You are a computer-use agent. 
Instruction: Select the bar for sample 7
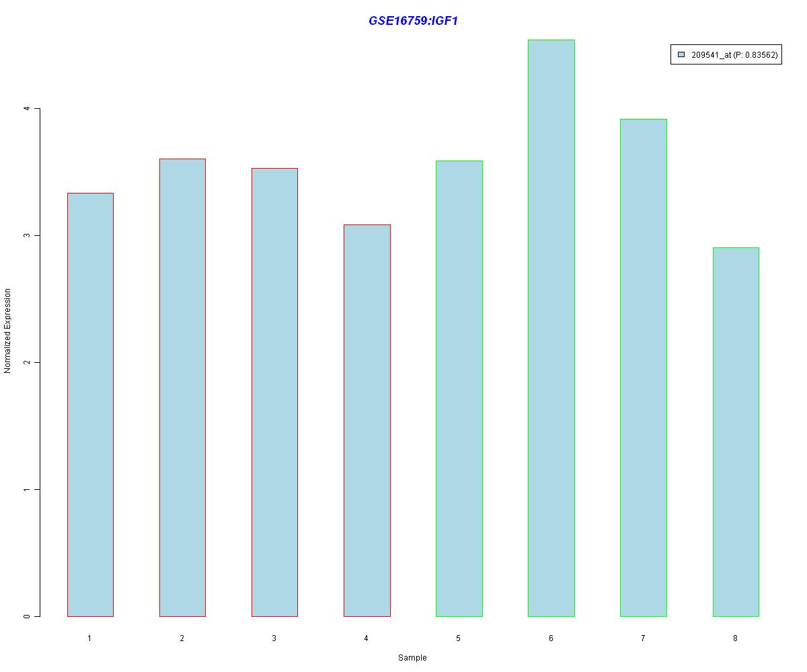[644, 368]
